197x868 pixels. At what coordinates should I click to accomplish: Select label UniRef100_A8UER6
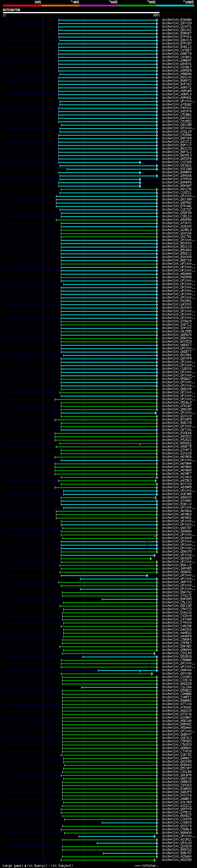(177, 220)
